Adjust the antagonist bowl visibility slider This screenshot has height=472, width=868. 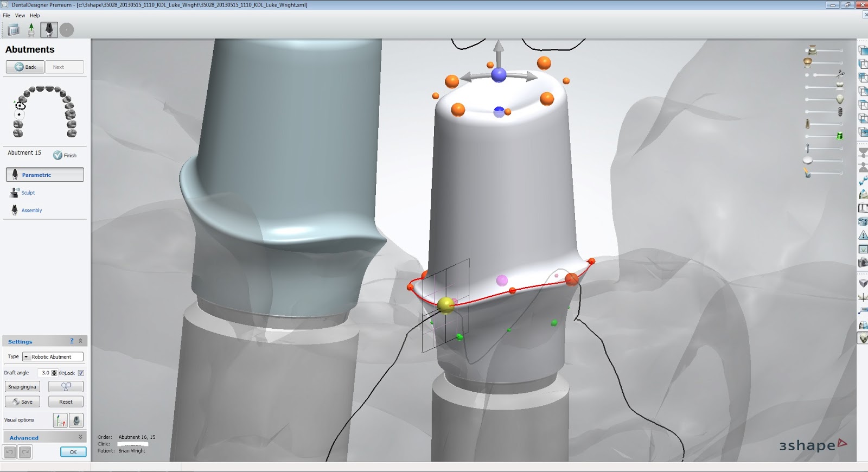824,62
